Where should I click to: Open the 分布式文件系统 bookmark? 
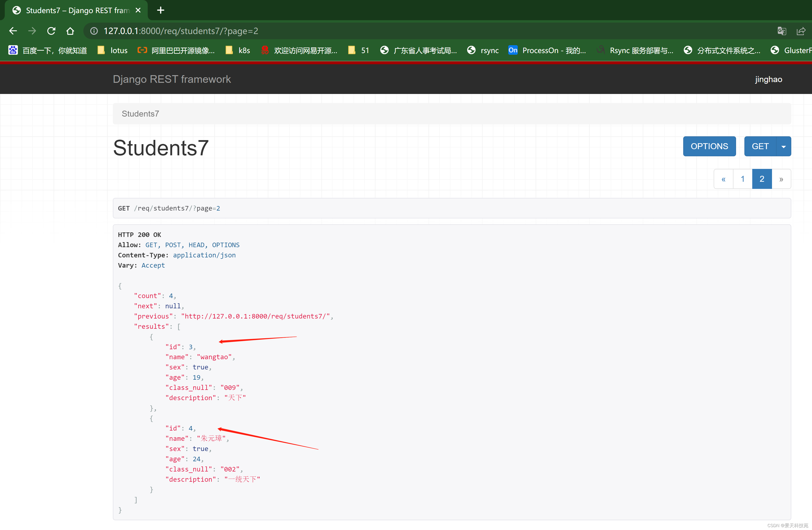click(722, 50)
